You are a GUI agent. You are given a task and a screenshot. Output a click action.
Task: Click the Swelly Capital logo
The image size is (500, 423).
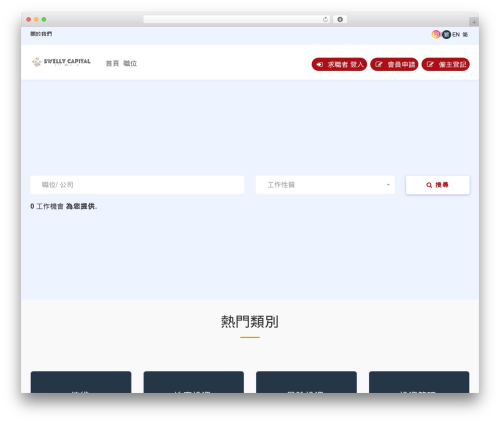point(61,62)
